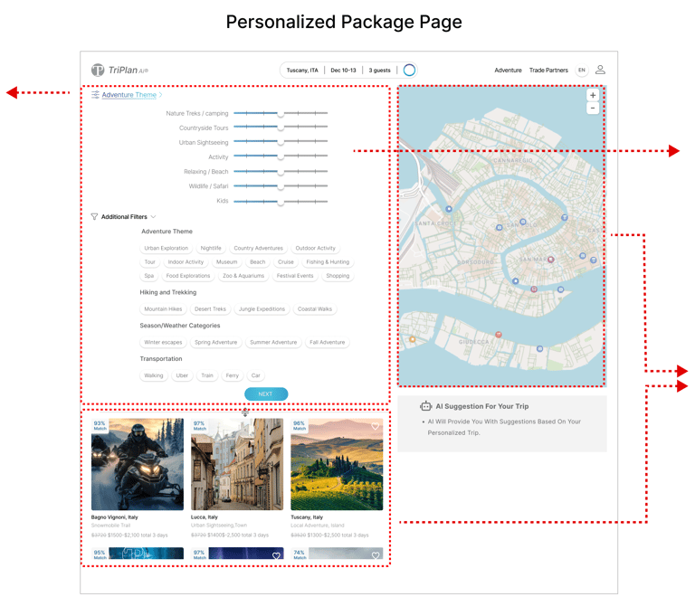Select the Food Explorations chip
695x616 pixels.
click(x=188, y=276)
